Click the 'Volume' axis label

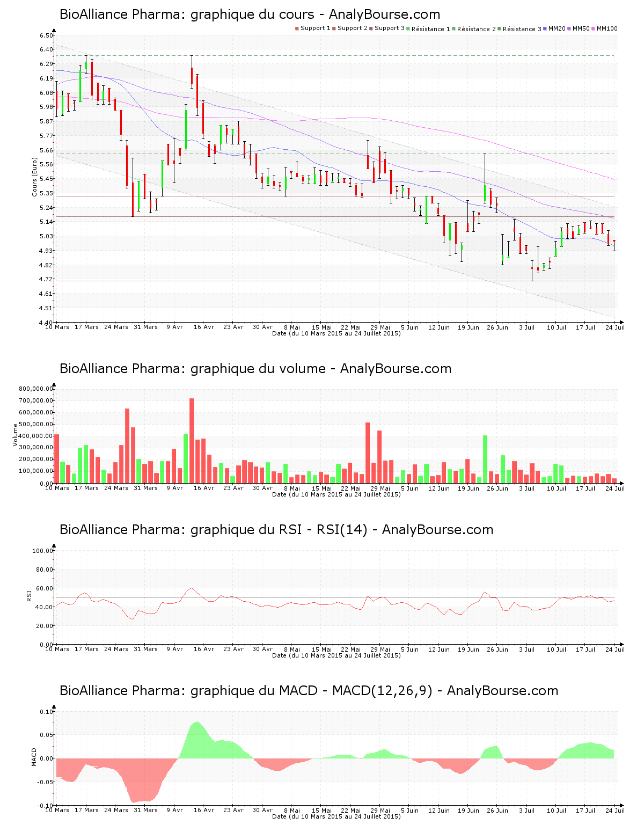point(15,435)
